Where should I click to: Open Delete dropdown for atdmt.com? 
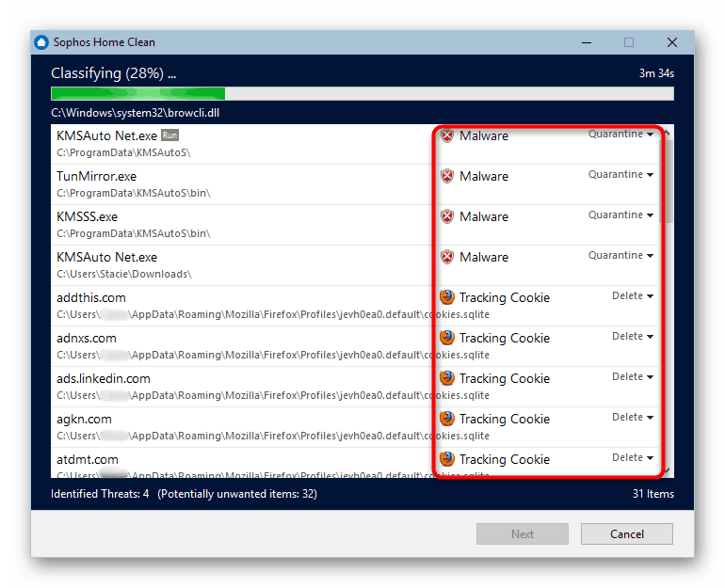pyautogui.click(x=633, y=457)
